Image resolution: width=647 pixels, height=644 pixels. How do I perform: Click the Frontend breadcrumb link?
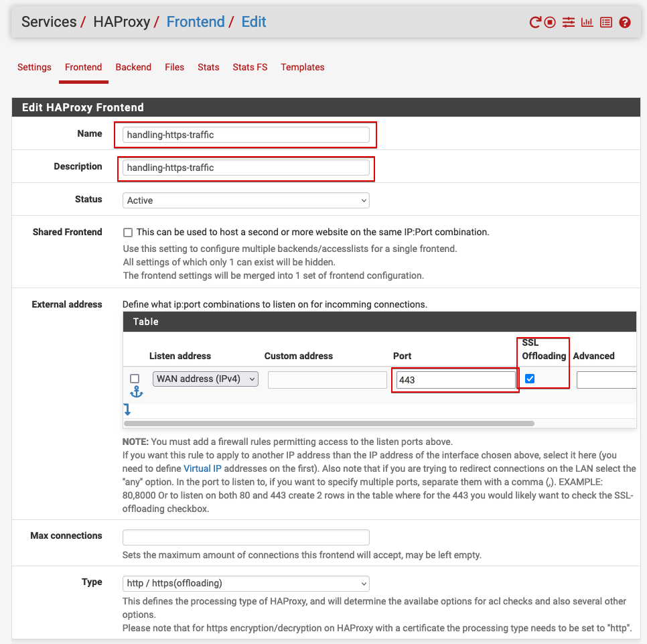196,22
